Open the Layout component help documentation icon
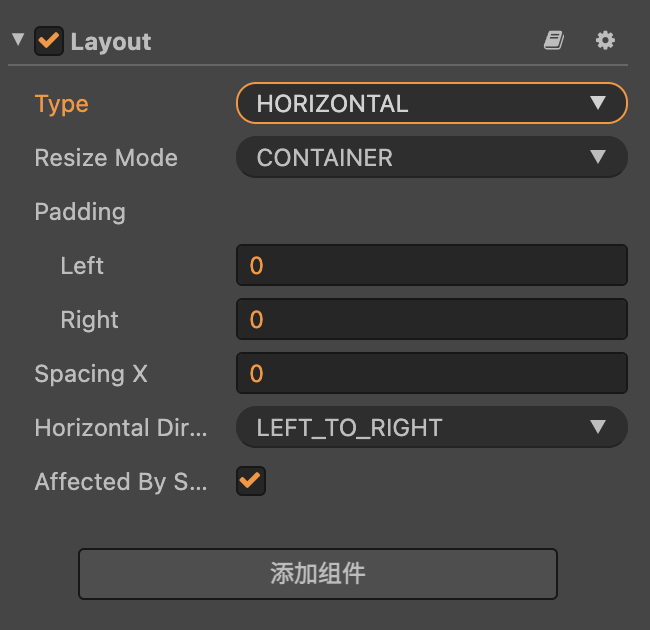650x630 pixels. 553,40
